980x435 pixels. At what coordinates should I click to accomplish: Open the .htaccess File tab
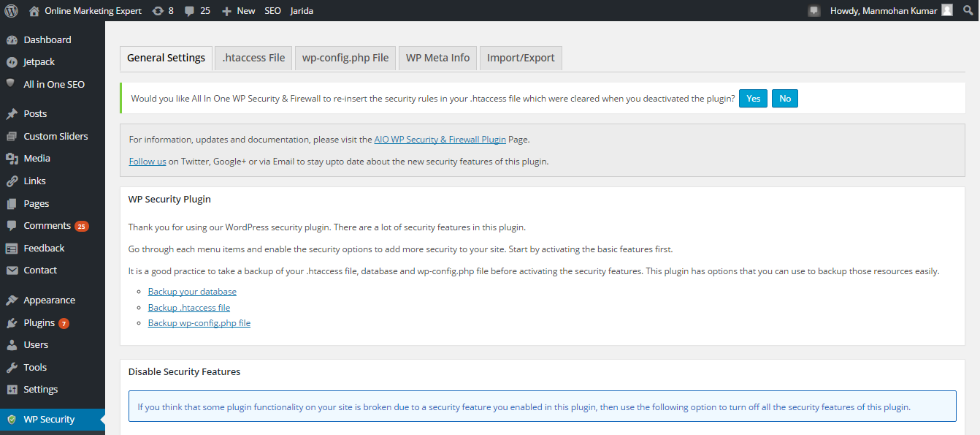[253, 58]
